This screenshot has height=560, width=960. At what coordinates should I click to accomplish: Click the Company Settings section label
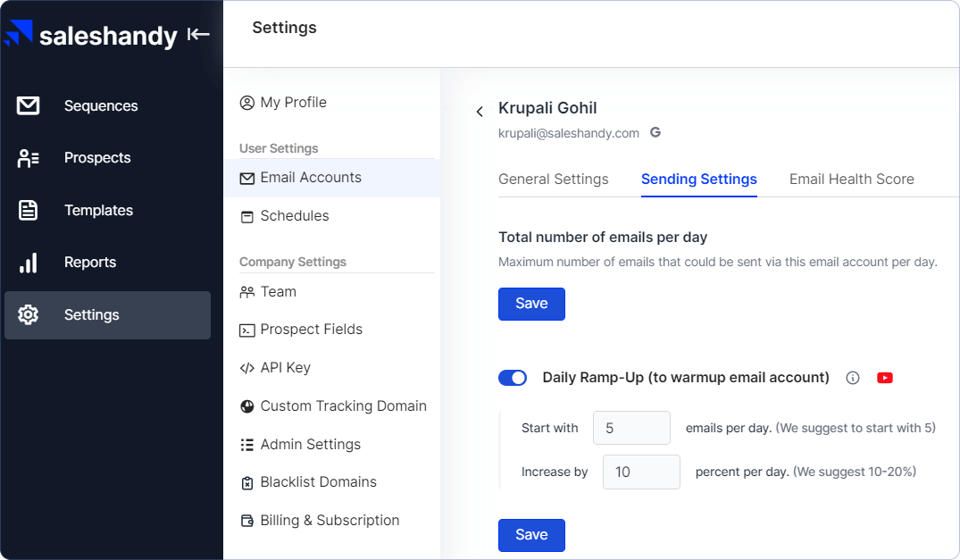[x=293, y=262]
